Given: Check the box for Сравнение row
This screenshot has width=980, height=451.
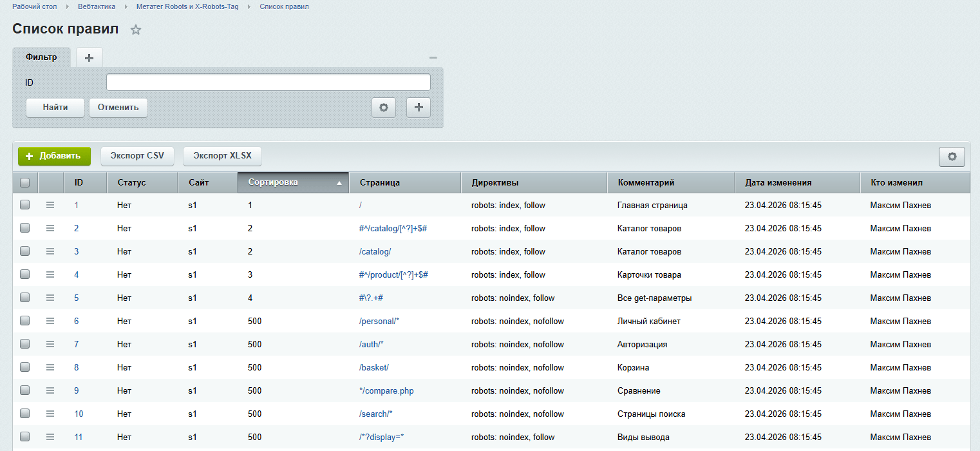Looking at the screenshot, I should click(25, 390).
